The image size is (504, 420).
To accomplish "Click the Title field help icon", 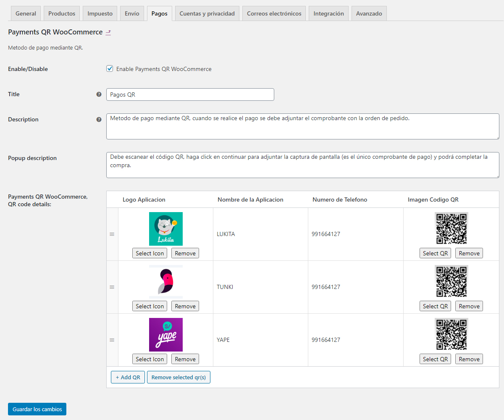I will tap(99, 94).
